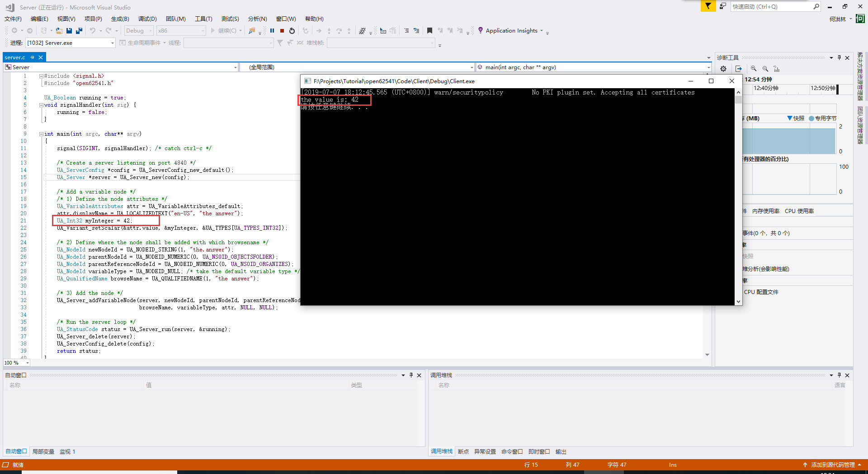This screenshot has width=868, height=474.
Task: Pin the Diagnostic Tools panel
Action: [x=840, y=57]
